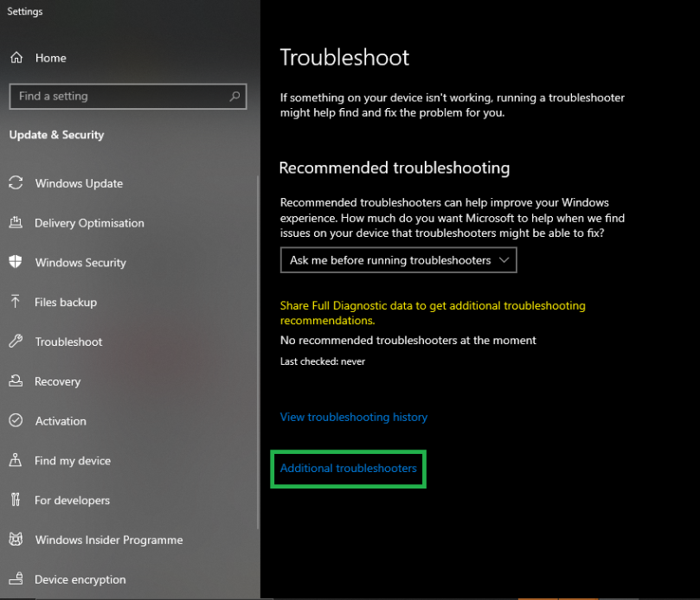Click View troubleshooting history
Image resolution: width=700 pixels, height=600 pixels.
[x=353, y=417]
